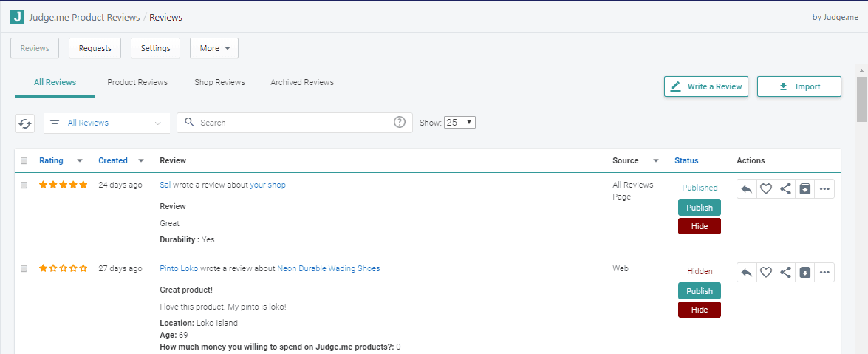
Task: Archive the Pinto Loko review
Action: [x=805, y=273]
